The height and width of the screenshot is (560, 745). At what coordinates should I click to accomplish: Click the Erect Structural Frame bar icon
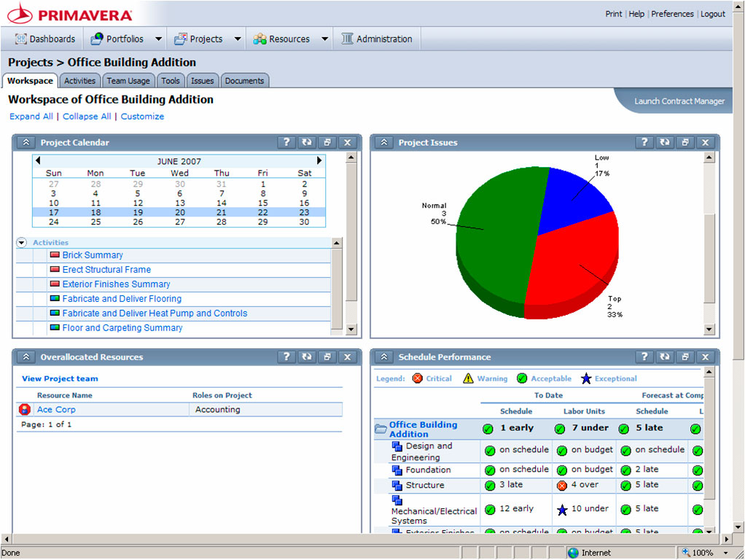[55, 270]
